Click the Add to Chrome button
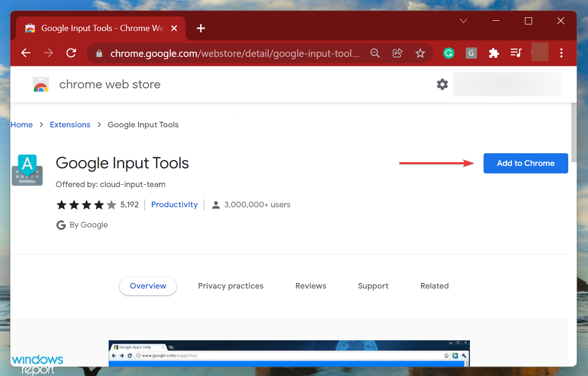Image resolution: width=588 pixels, height=376 pixels. (x=525, y=163)
